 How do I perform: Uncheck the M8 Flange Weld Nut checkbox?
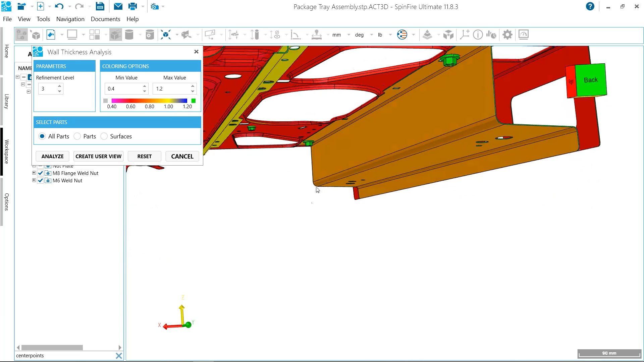(41, 173)
